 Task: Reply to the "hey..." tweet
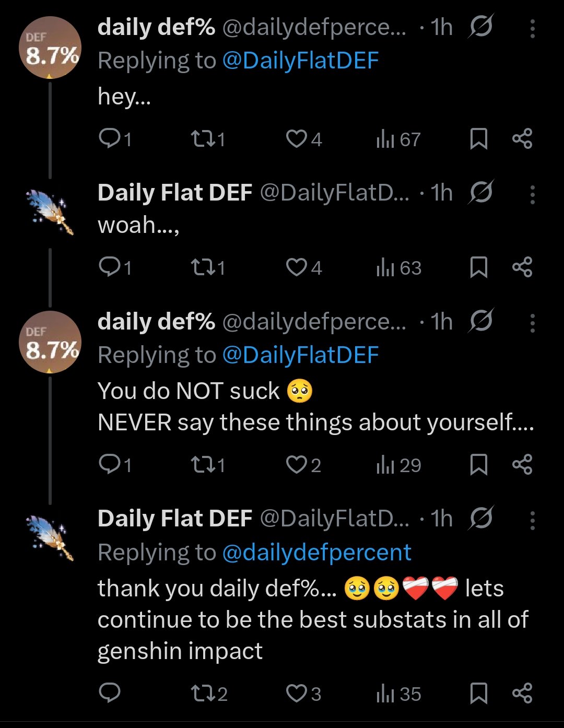point(114,139)
